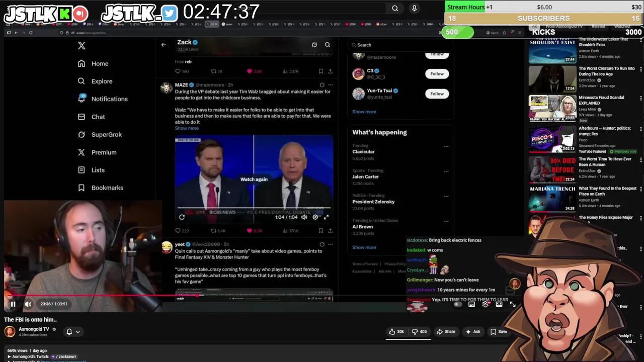The image size is (644, 362).
Task: Follow the Yun-Ta Tsai account
Action: pos(437,94)
